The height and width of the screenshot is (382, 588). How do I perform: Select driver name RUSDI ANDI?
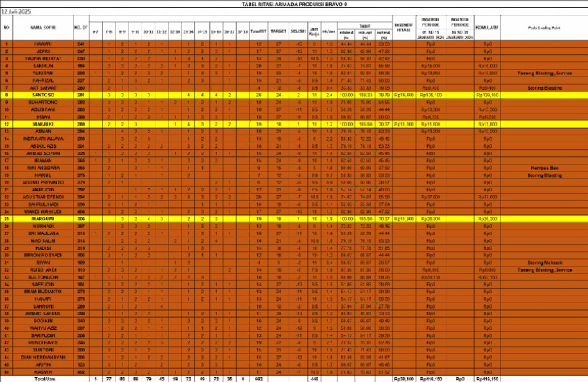(x=43, y=270)
